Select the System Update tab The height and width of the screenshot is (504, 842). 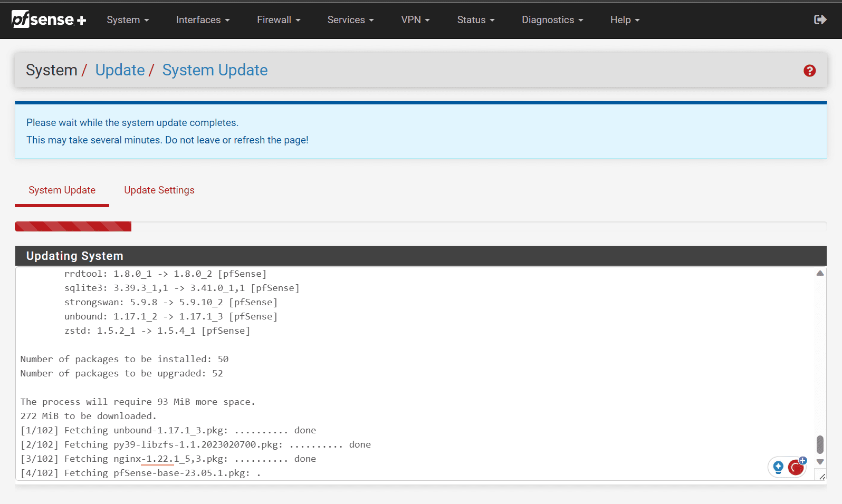pyautogui.click(x=62, y=190)
